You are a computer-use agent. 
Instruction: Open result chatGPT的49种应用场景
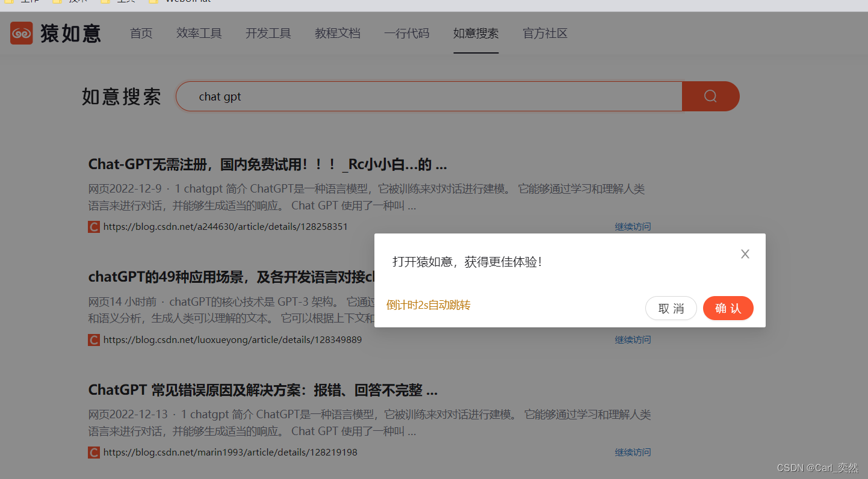[x=231, y=277]
